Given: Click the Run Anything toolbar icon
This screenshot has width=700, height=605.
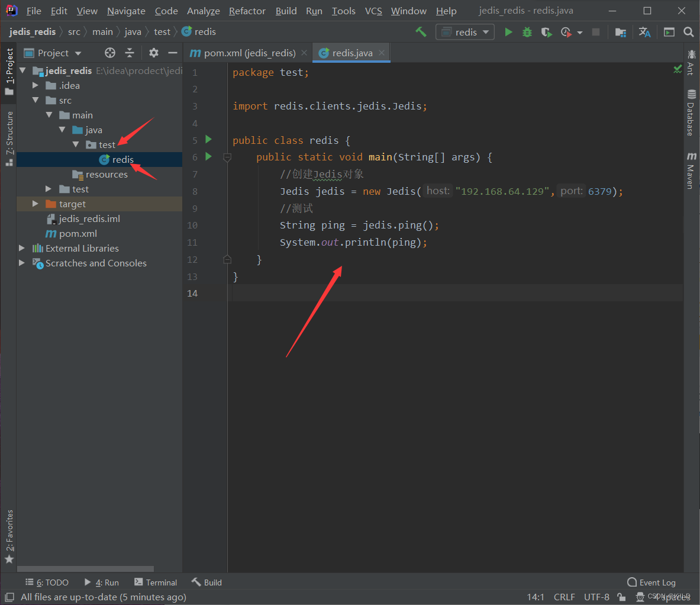Looking at the screenshot, I should pyautogui.click(x=669, y=32).
